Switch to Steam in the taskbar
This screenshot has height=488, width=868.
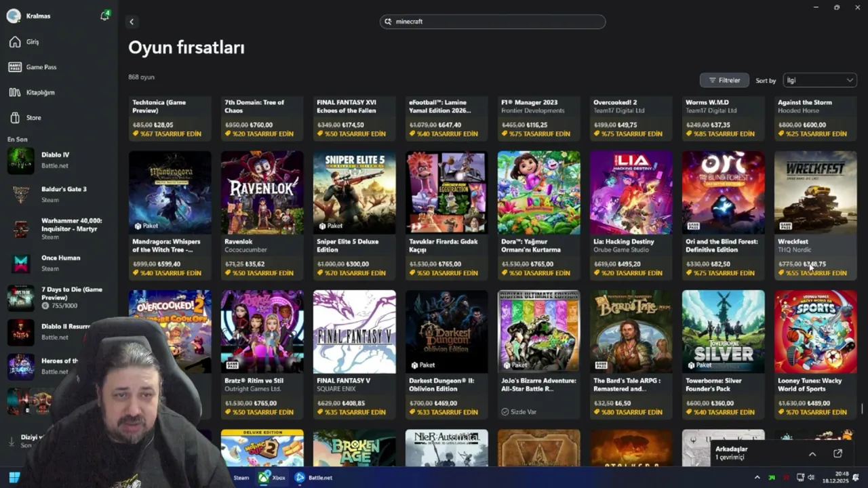pos(241,478)
